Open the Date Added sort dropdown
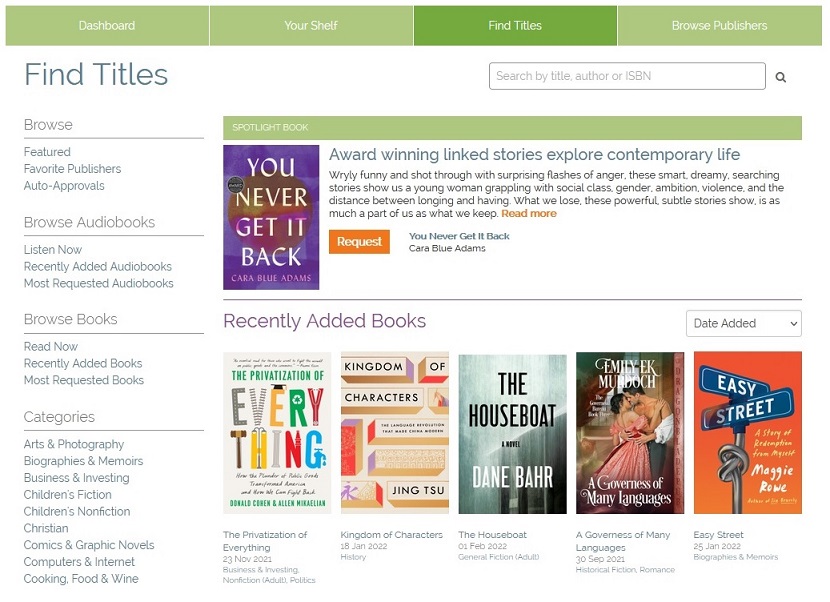The image size is (830, 602). coord(743,323)
